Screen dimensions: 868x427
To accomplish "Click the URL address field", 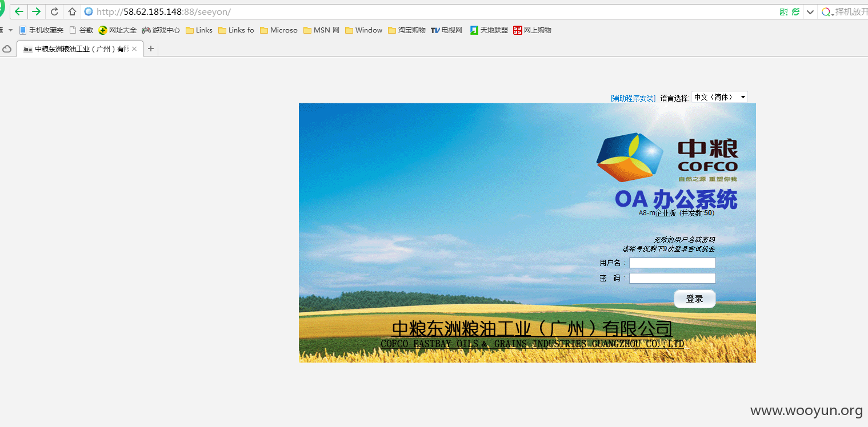I will (434, 11).
